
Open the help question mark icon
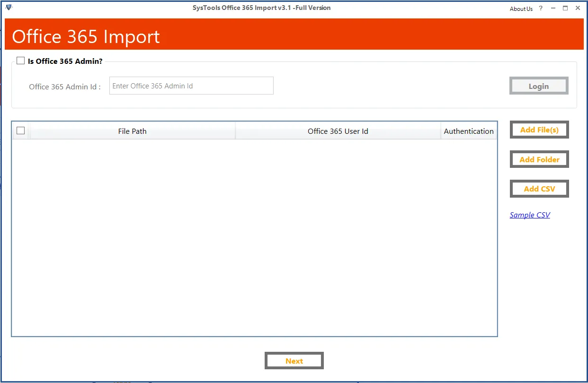541,9
